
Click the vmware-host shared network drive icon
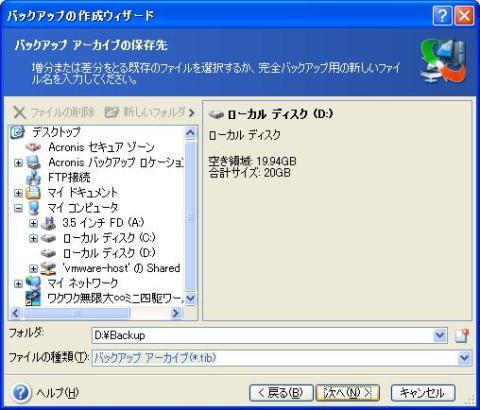[48, 268]
